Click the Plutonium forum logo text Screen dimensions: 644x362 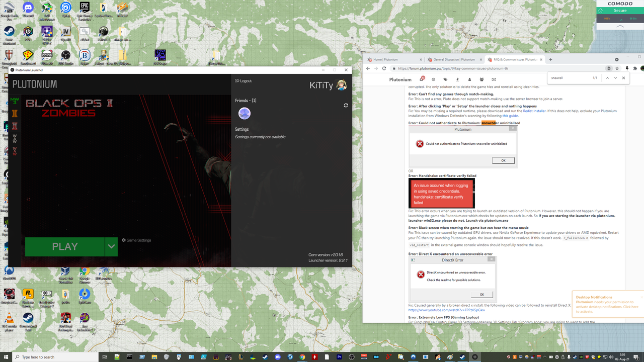[x=400, y=79]
